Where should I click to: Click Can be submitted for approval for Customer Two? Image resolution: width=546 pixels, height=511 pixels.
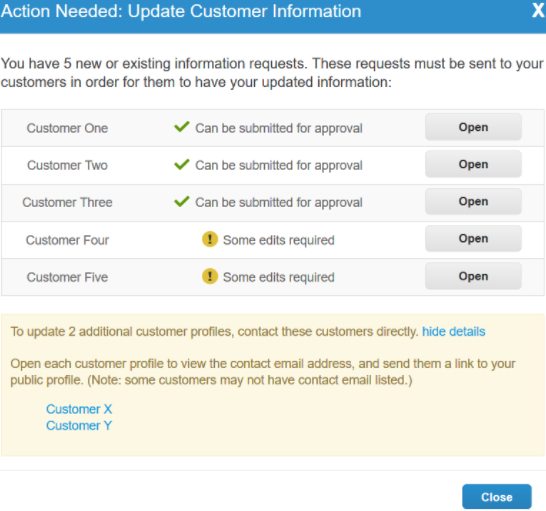279,165
